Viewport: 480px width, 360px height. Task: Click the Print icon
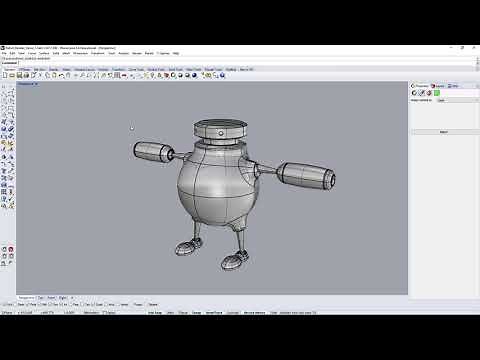(x=26, y=76)
